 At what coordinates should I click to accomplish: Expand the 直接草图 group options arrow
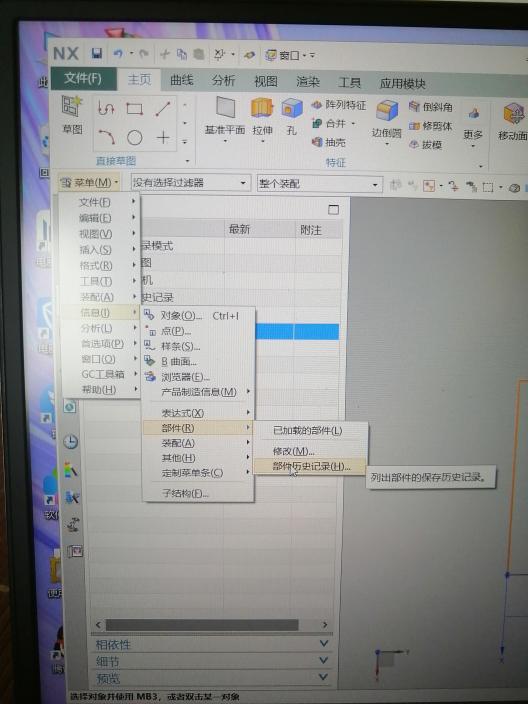[x=187, y=161]
